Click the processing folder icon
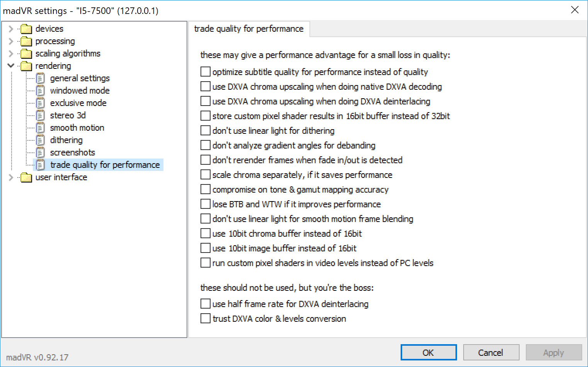588x367 pixels. (x=26, y=41)
